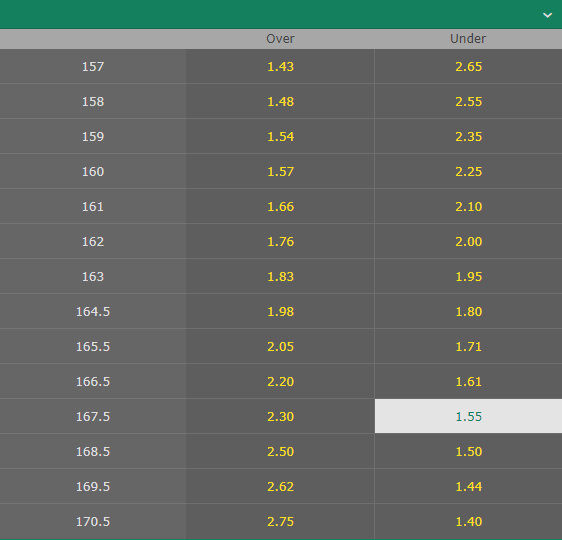Bet on Under 162 at 2.00

pyautogui.click(x=468, y=241)
